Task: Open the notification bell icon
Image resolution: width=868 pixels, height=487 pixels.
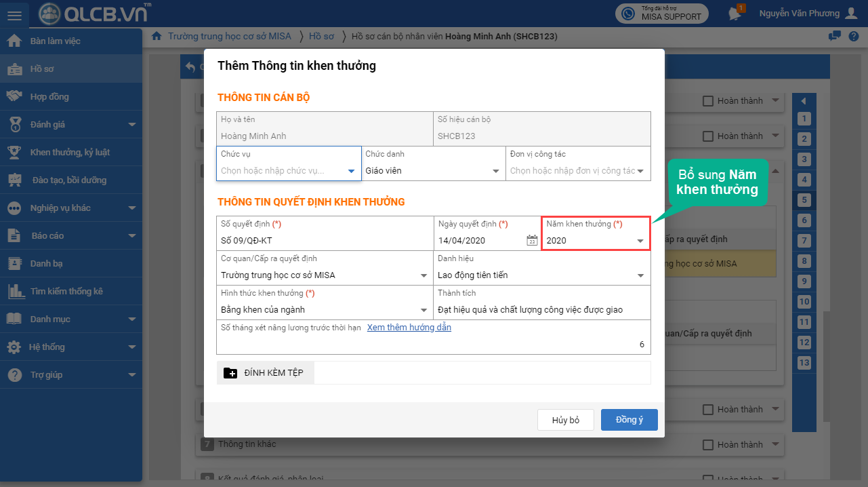Action: [734, 14]
